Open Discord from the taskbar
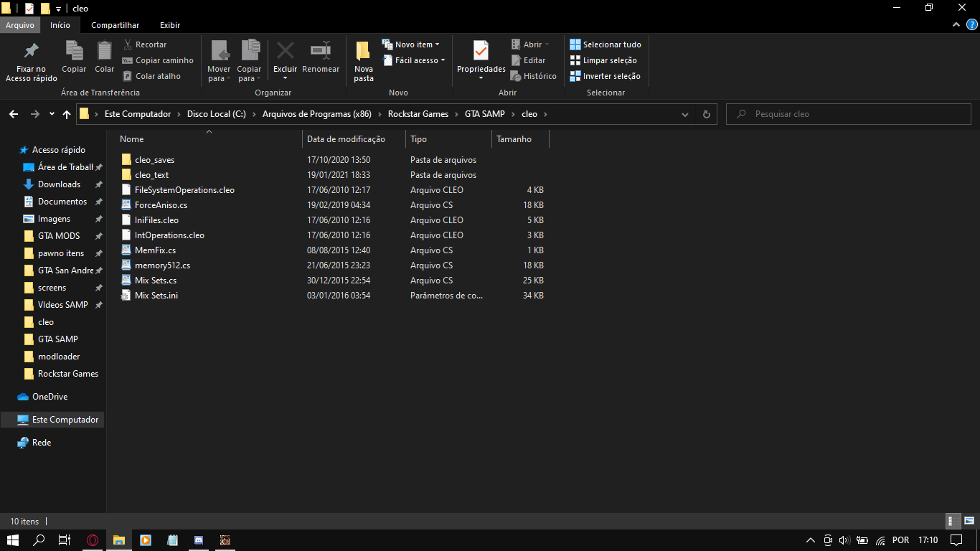The height and width of the screenshot is (551, 980). point(199,540)
